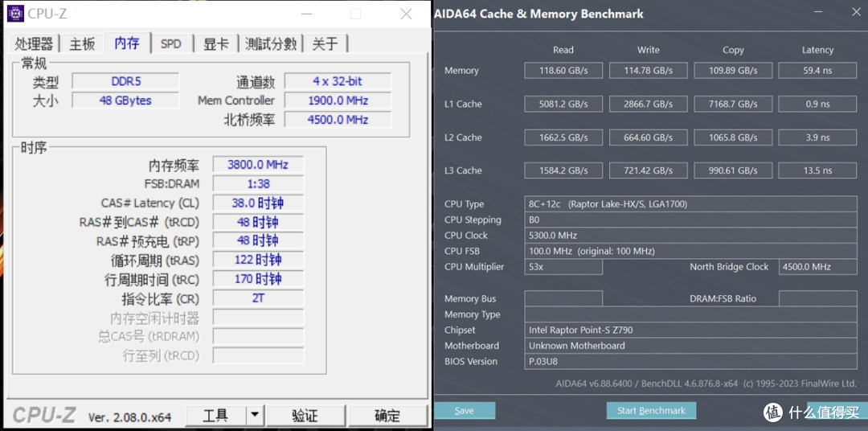Click the CPU FSB 100.0 MHz field
Screen dimensions: 868x431
click(x=691, y=251)
